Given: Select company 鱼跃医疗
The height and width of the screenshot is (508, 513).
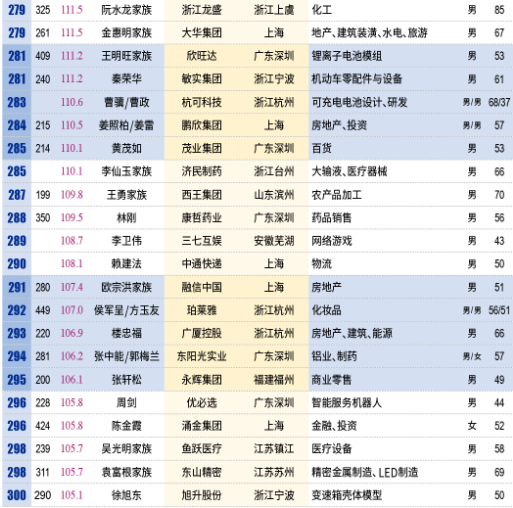Looking at the screenshot, I should click(202, 449).
